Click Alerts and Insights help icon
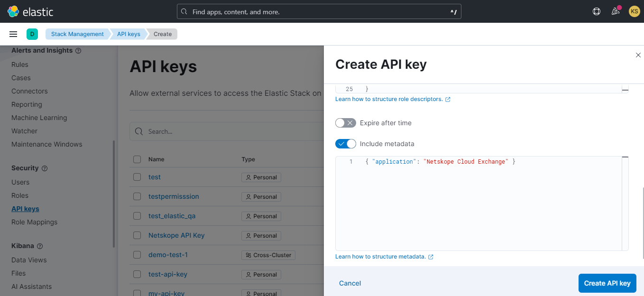The image size is (644, 296). point(78,51)
